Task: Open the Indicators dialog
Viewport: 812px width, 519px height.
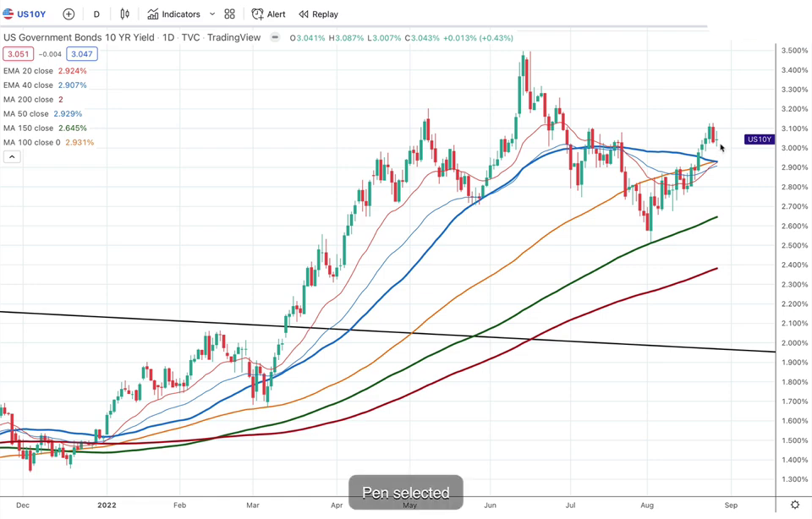Action: point(174,14)
